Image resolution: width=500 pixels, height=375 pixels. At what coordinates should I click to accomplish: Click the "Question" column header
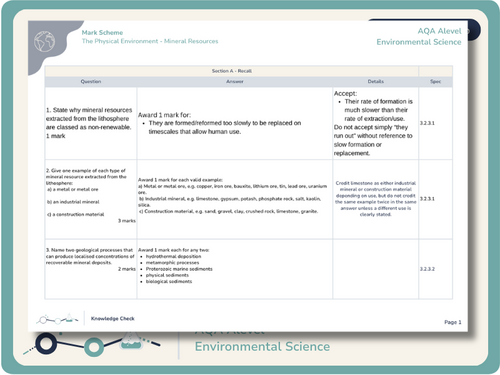91,81
